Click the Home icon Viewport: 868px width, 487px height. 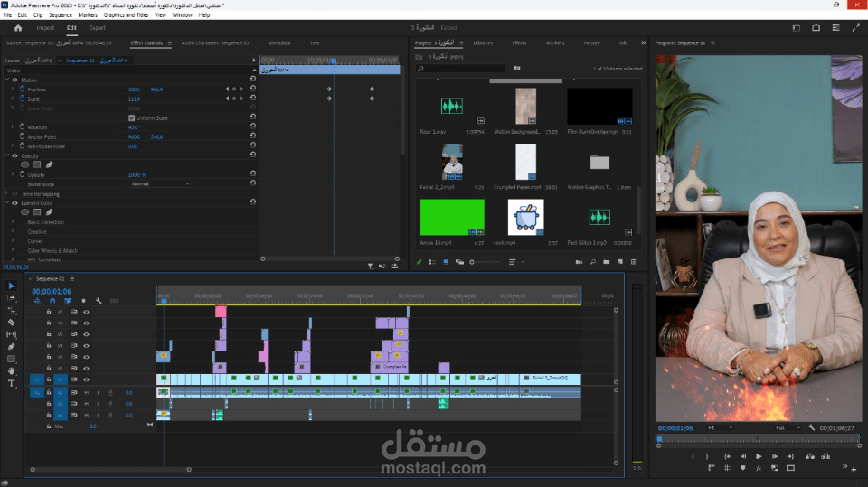point(18,28)
